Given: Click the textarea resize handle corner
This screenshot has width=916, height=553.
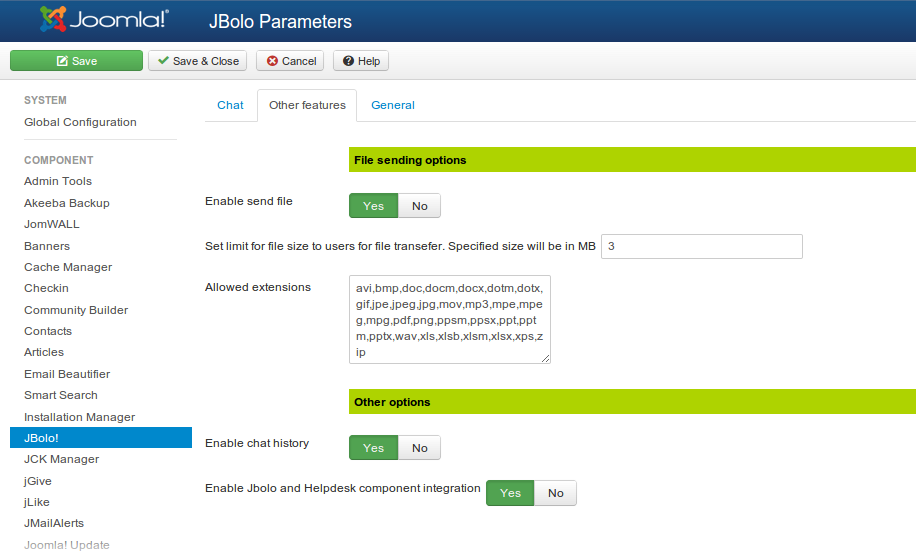Looking at the screenshot, I should [546, 358].
